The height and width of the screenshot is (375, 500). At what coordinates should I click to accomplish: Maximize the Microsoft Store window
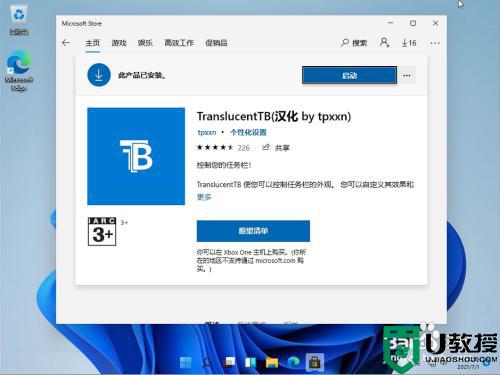413,23
